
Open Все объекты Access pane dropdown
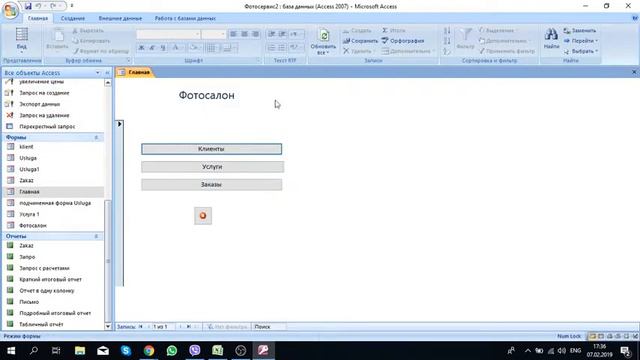pyautogui.click(x=98, y=73)
